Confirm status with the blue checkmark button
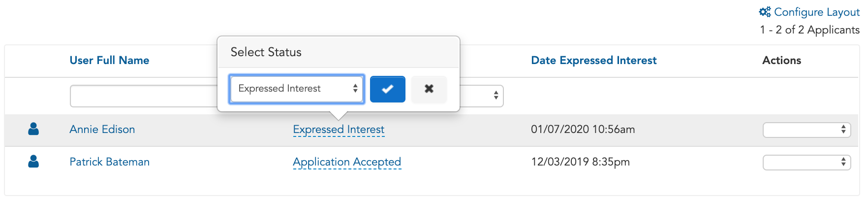Viewport: 868px width, 200px height. pos(388,89)
